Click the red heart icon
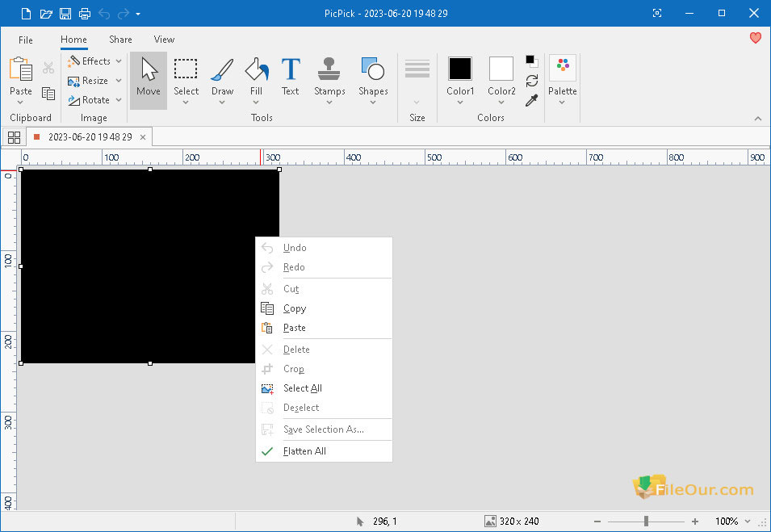The image size is (771, 532). tap(755, 38)
